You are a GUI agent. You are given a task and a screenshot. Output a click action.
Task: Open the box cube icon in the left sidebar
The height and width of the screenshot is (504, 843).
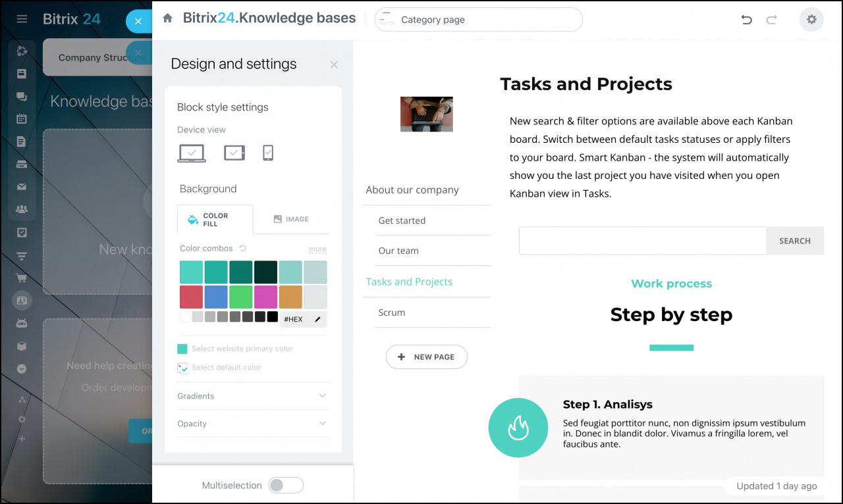coord(22,346)
